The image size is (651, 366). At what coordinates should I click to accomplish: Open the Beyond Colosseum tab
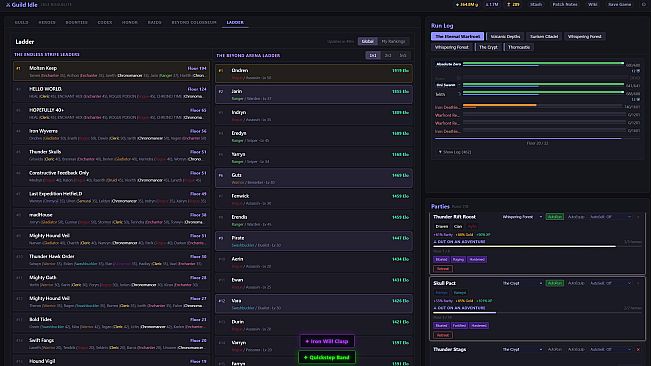pyautogui.click(x=194, y=22)
